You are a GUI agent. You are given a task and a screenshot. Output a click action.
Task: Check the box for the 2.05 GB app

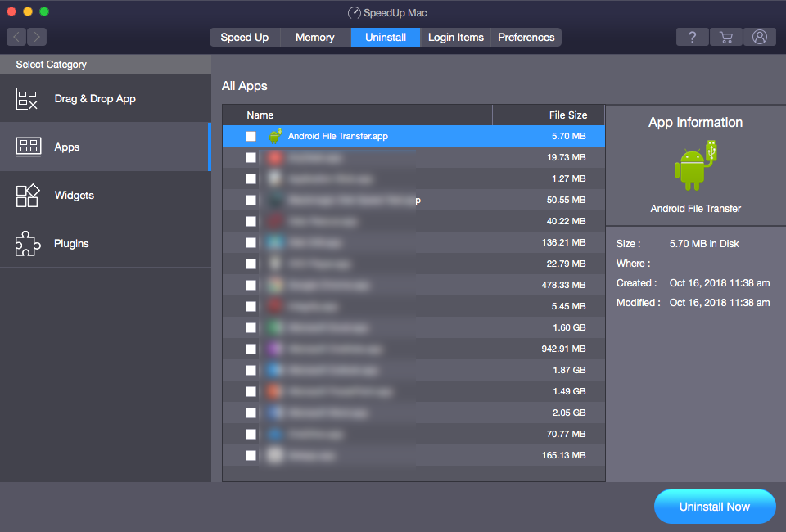[x=251, y=413]
